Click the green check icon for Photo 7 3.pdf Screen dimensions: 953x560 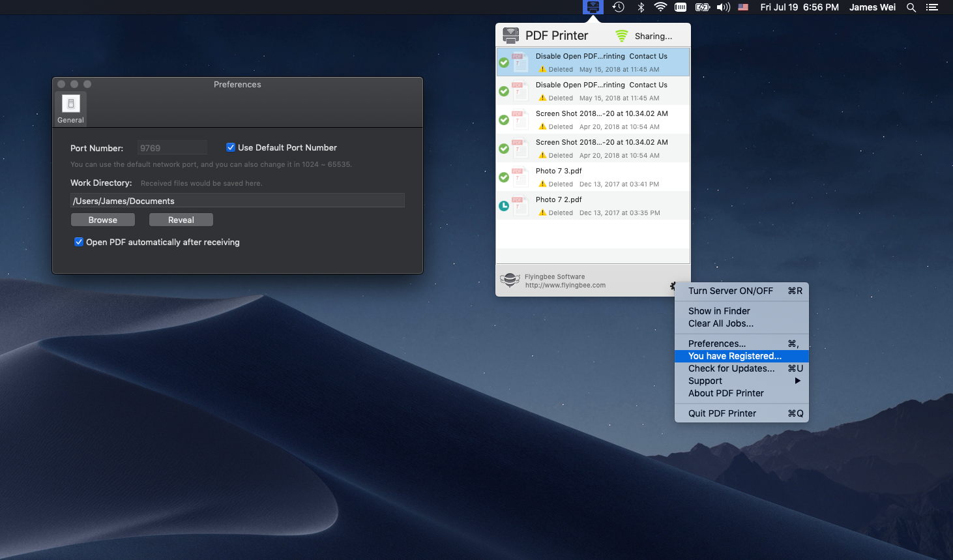504,177
